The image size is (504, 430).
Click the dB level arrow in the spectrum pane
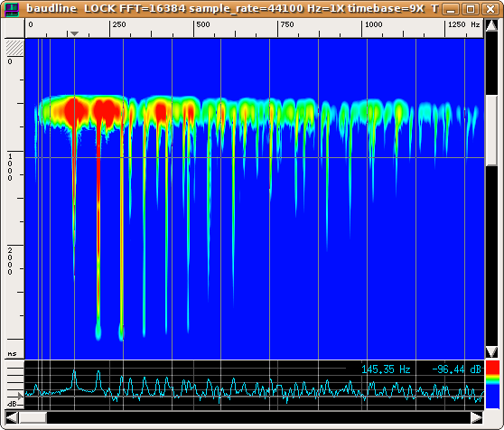(20, 397)
